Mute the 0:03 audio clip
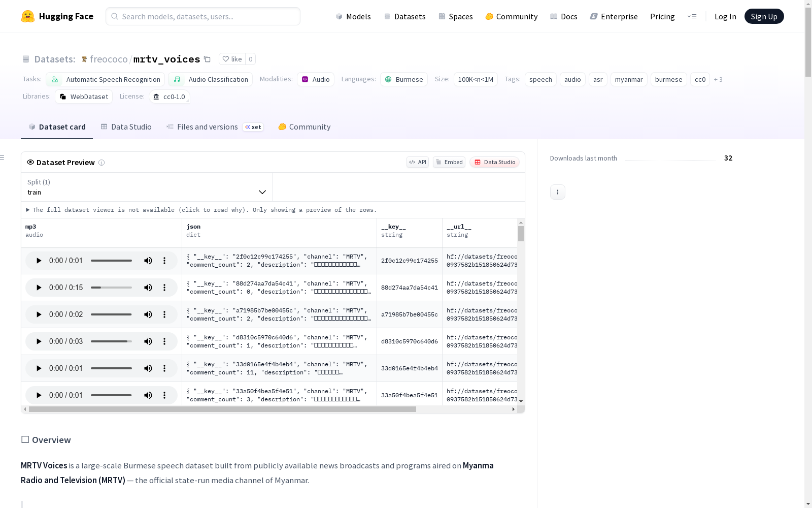 click(x=148, y=341)
